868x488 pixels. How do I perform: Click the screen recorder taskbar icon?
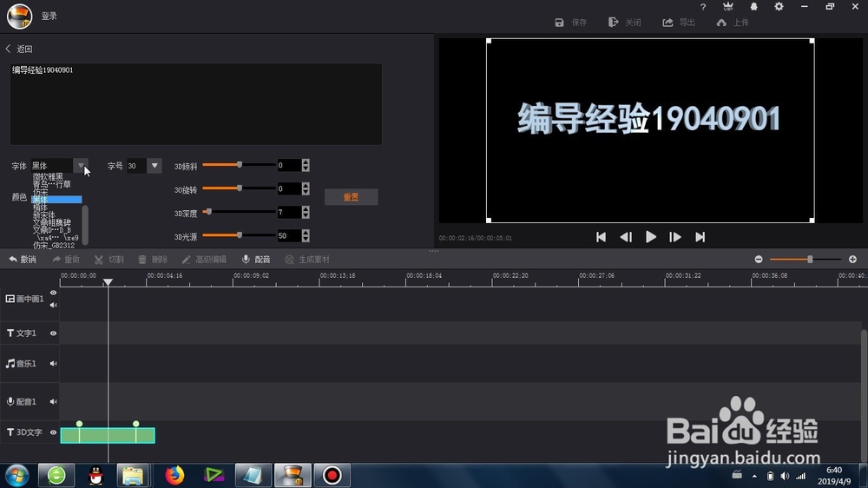click(332, 475)
